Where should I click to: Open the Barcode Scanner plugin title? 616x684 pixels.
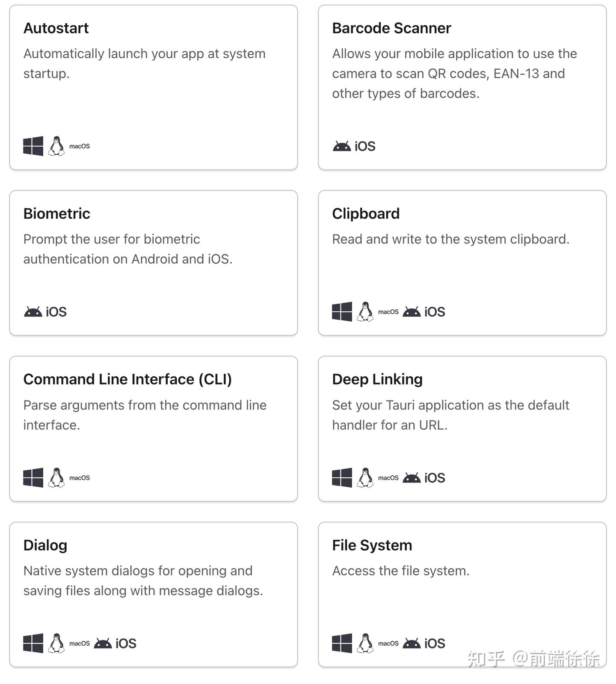click(x=391, y=28)
